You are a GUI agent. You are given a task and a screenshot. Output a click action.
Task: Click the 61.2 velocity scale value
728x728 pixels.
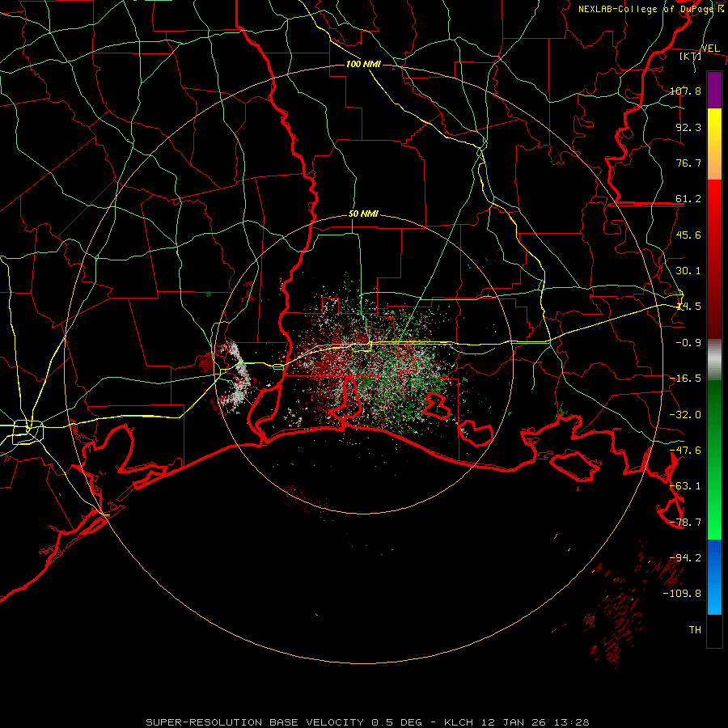click(x=688, y=199)
